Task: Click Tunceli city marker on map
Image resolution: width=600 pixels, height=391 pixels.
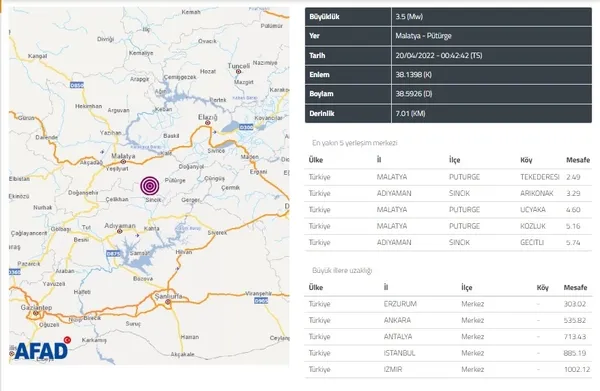Action: point(238,72)
